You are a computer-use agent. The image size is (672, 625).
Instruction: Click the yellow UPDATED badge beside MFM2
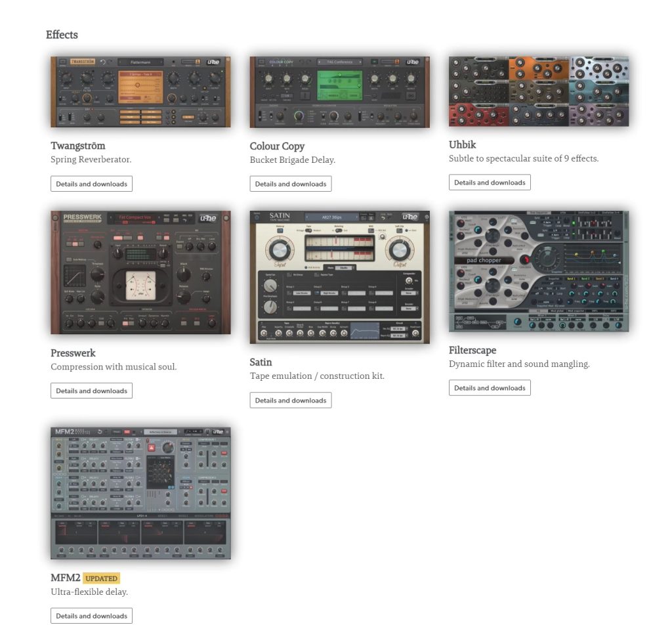[102, 578]
